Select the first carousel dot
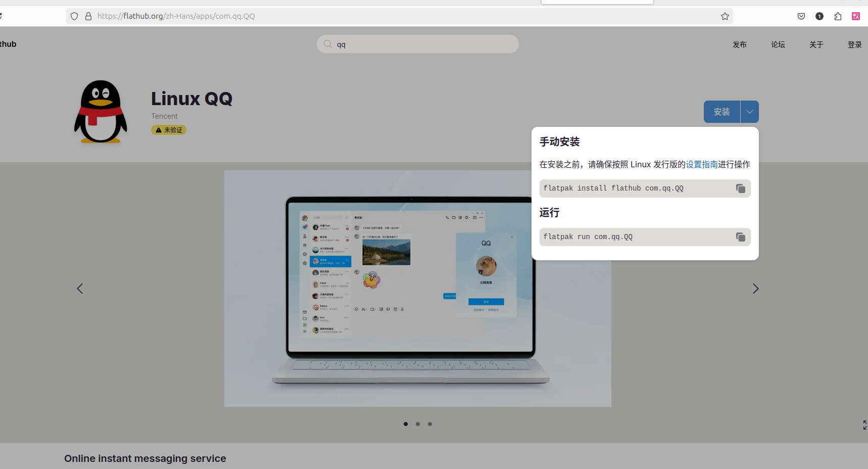 pyautogui.click(x=406, y=424)
